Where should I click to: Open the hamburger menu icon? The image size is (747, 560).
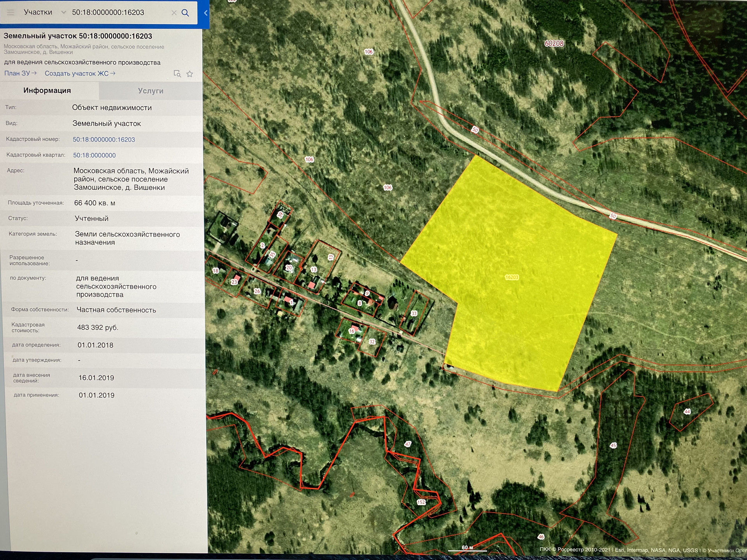(11, 12)
